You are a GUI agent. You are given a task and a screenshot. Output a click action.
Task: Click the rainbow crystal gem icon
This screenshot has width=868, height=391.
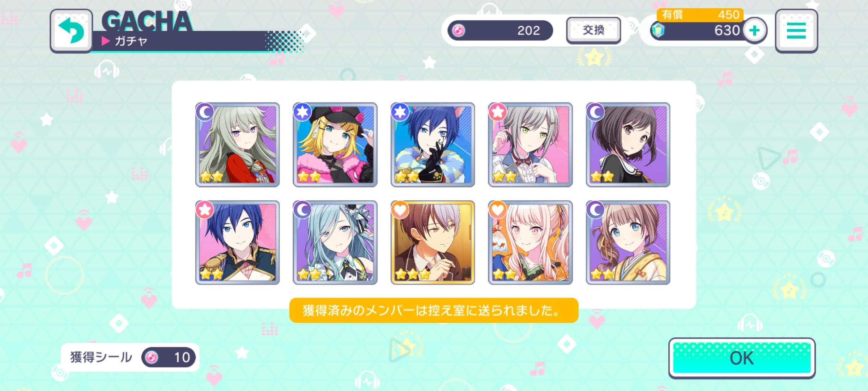[658, 31]
